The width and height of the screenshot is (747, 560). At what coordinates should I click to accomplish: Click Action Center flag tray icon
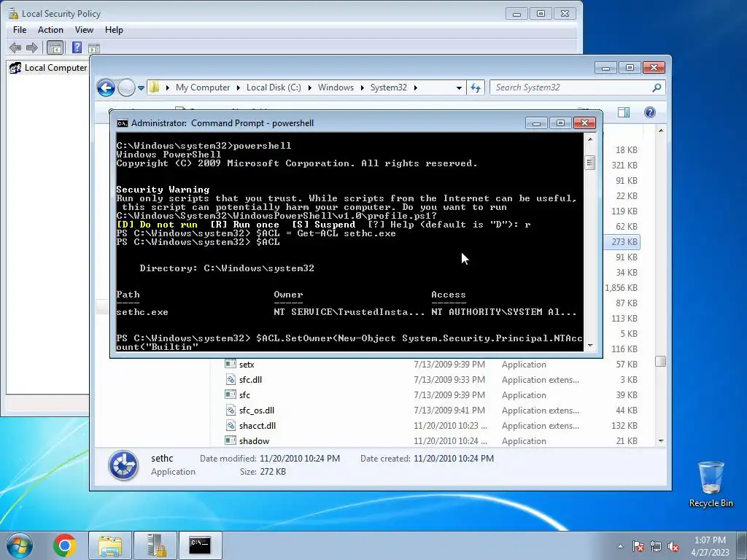[x=638, y=546]
